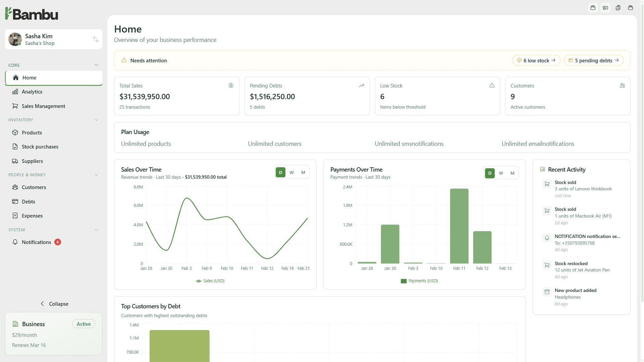Click the bell icon next to the NOTIFICATION activity
The height and width of the screenshot is (362, 644).
(x=547, y=238)
